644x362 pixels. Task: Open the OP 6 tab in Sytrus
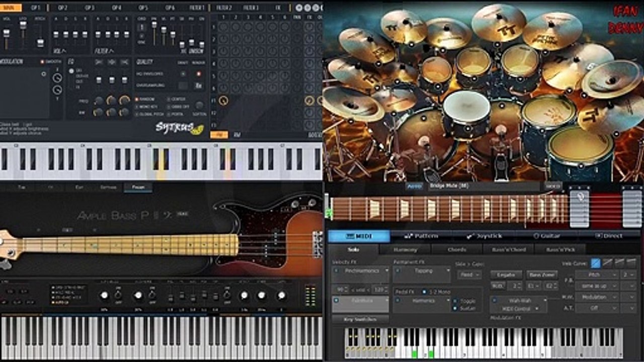click(x=171, y=8)
